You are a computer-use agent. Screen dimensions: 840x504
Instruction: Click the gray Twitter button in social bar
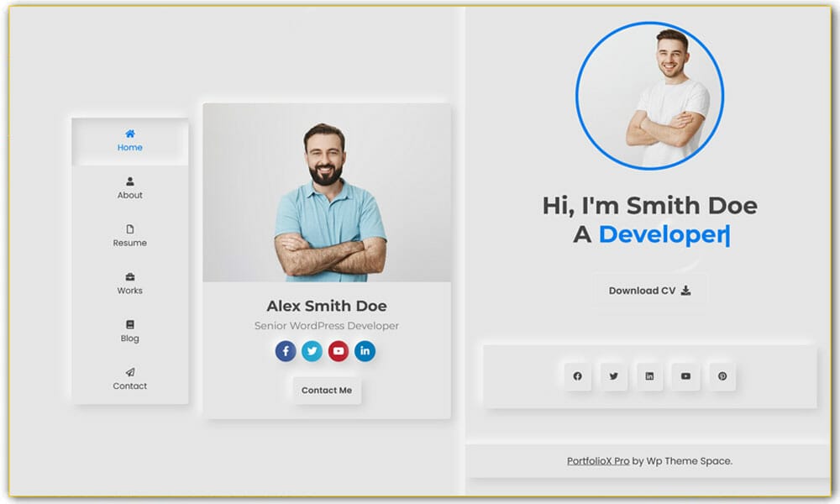[613, 376]
